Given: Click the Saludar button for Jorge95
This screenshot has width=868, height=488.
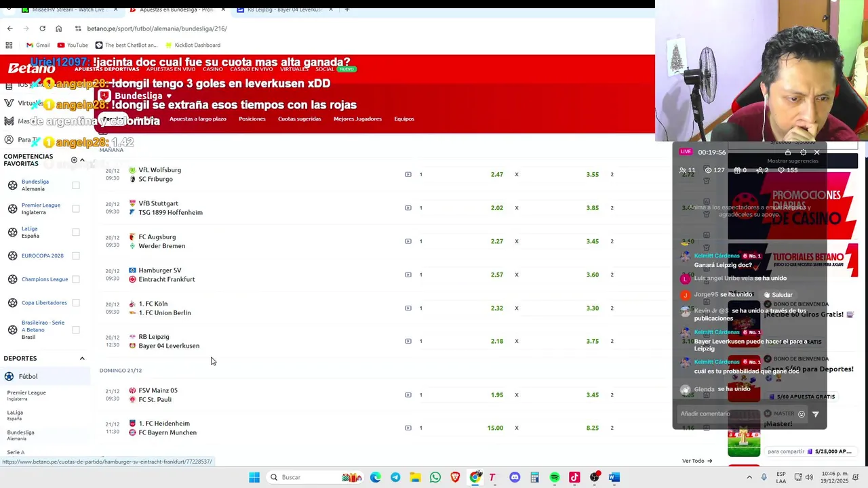Looking at the screenshot, I should [778, 295].
